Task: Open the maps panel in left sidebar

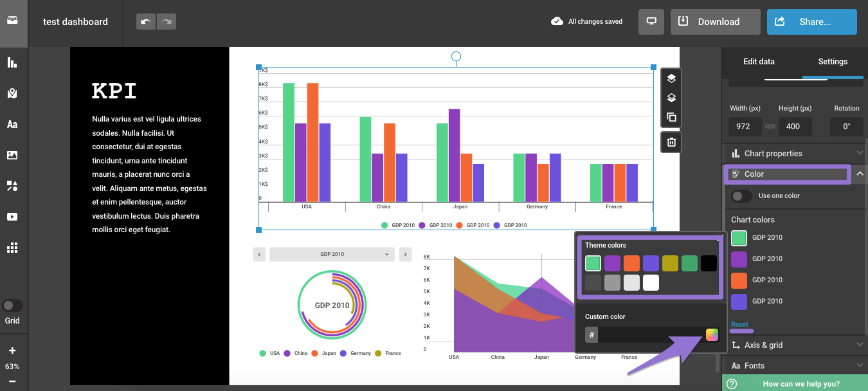Action: click(12, 93)
